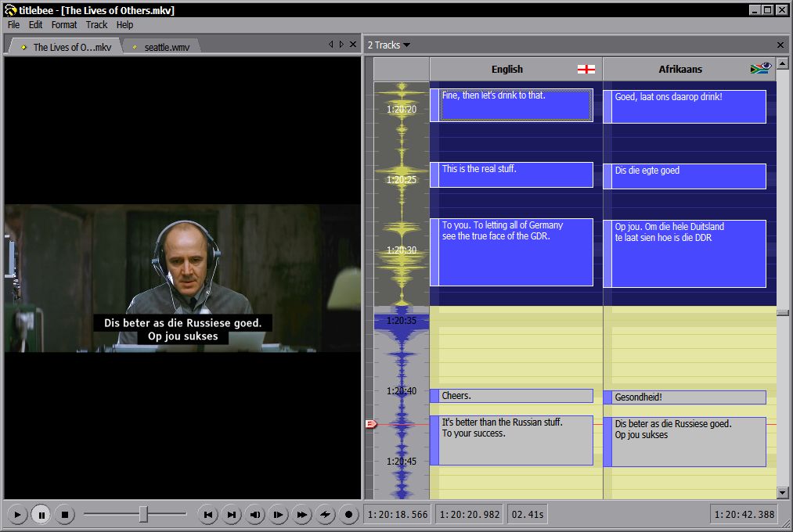Click the lightning sync button
Image resolution: width=793 pixels, height=532 pixels.
(325, 515)
